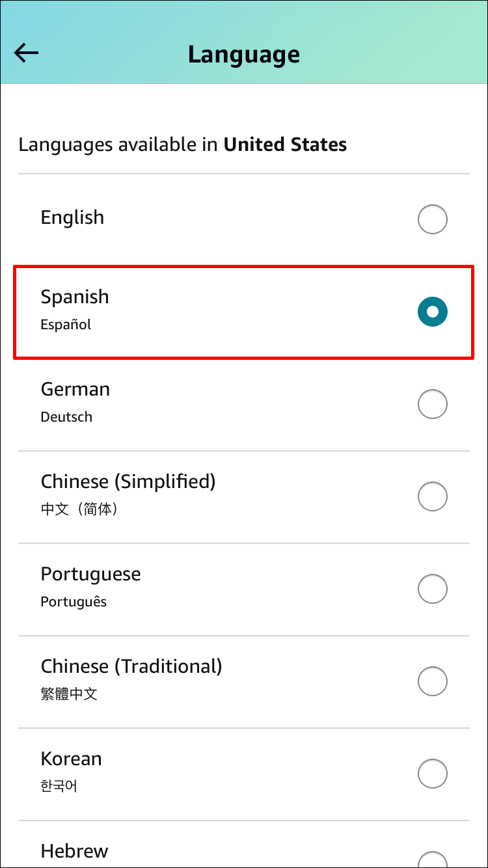Click the Language title header
This screenshot has height=868, width=488.
pos(244,54)
